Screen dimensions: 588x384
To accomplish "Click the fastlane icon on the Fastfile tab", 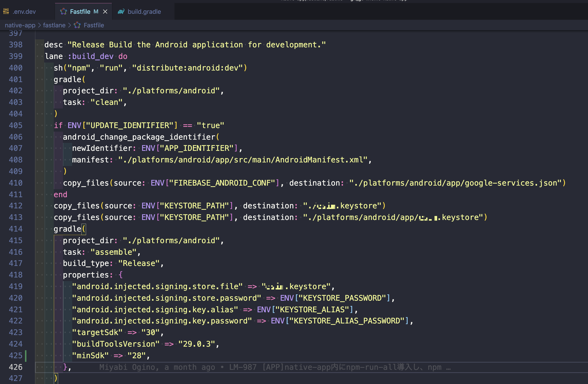I will click(x=64, y=11).
